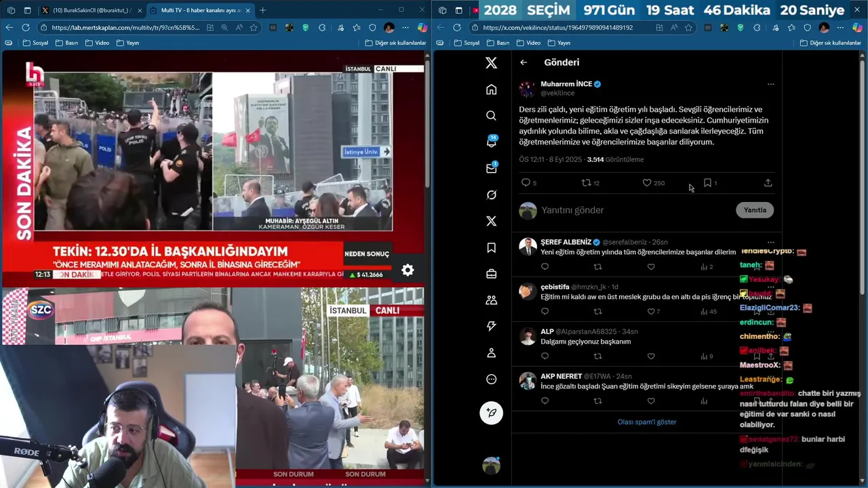Open Grok icon in X sidebar
The width and height of the screenshot is (868, 488).
tap(492, 195)
